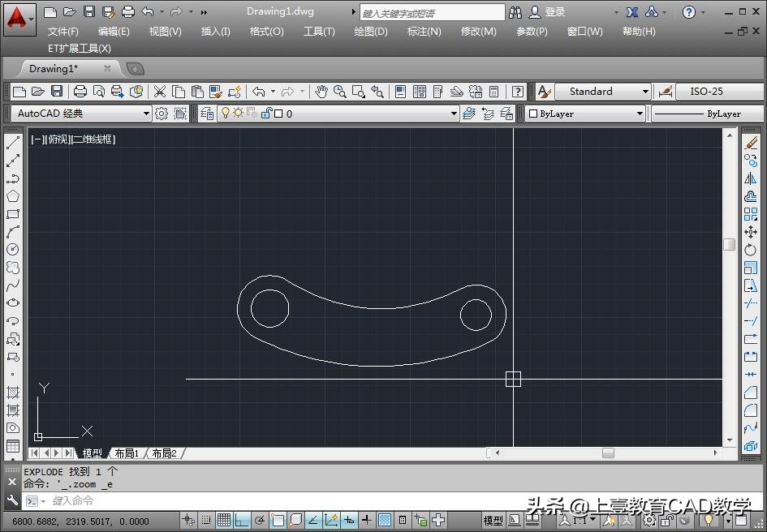The width and height of the screenshot is (767, 532).
Task: Select the Polygon draw tool
Action: click(x=13, y=196)
